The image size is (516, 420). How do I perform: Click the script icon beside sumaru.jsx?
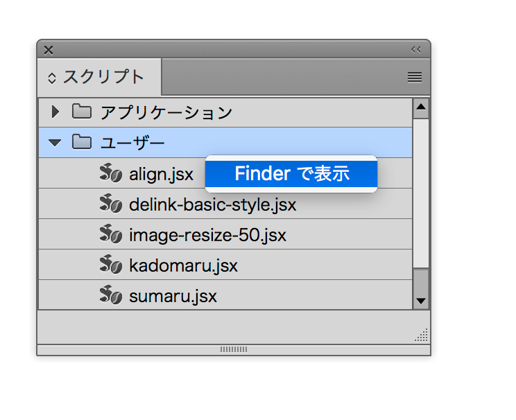pos(110,295)
